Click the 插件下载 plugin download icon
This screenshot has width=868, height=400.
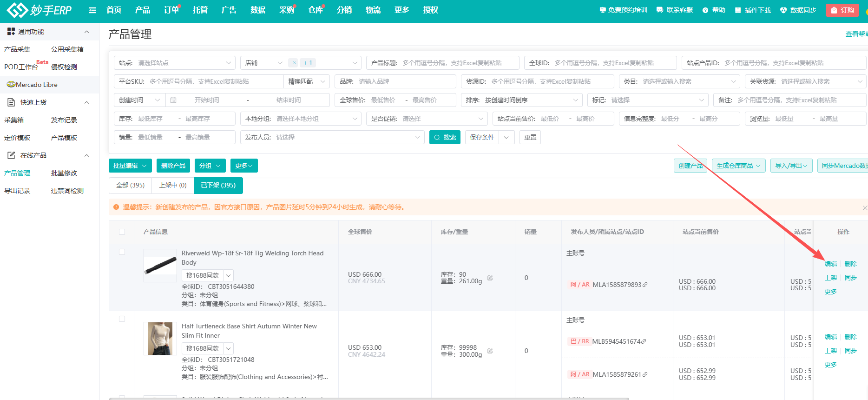point(738,10)
